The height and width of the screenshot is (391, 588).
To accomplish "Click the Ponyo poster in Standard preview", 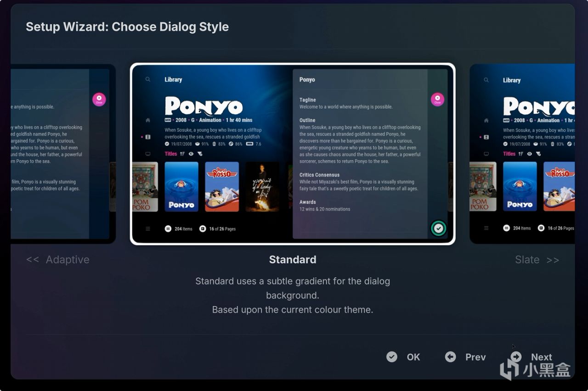I will point(181,187).
